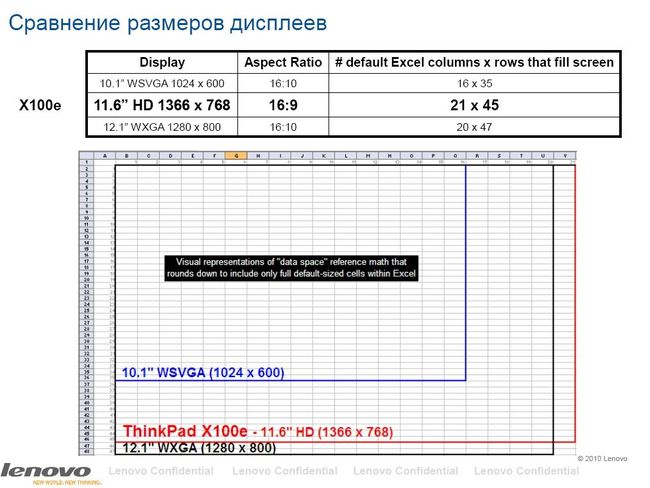Click the "NEW WORLD. NEW THINKING." tagline

tap(66, 482)
